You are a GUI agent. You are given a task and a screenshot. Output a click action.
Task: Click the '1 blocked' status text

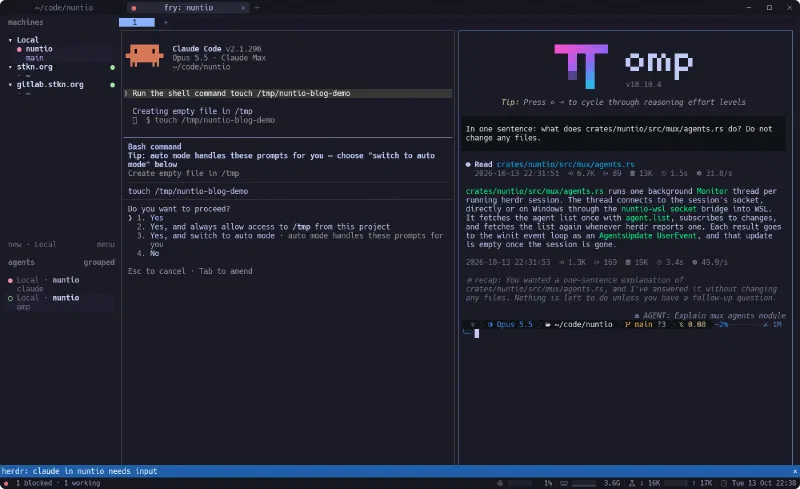[x=34, y=483]
